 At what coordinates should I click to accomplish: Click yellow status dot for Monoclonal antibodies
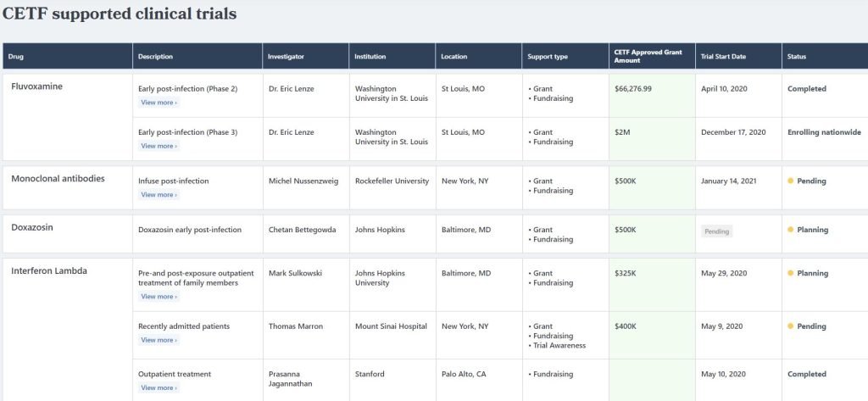click(x=791, y=181)
